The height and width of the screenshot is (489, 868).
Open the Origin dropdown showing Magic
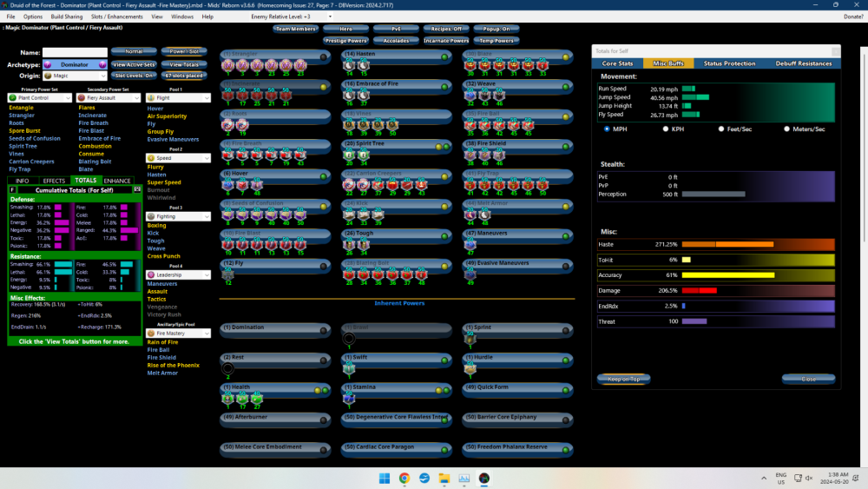click(x=75, y=76)
